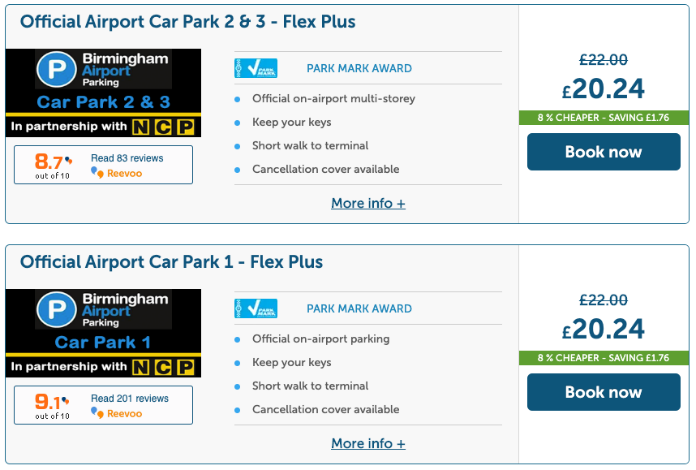Book now for Car Park 2 & 3

603,152
